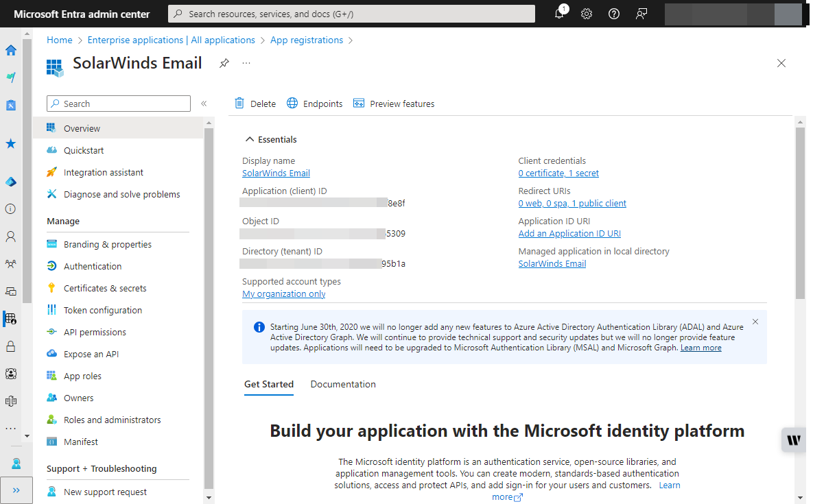Screen dimensions: 813x504
Task: Open the more options ellipsis next to the title
Action: [x=246, y=63]
